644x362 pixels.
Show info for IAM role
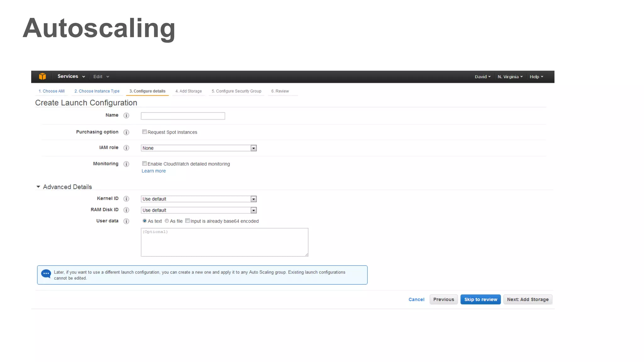pyautogui.click(x=126, y=148)
